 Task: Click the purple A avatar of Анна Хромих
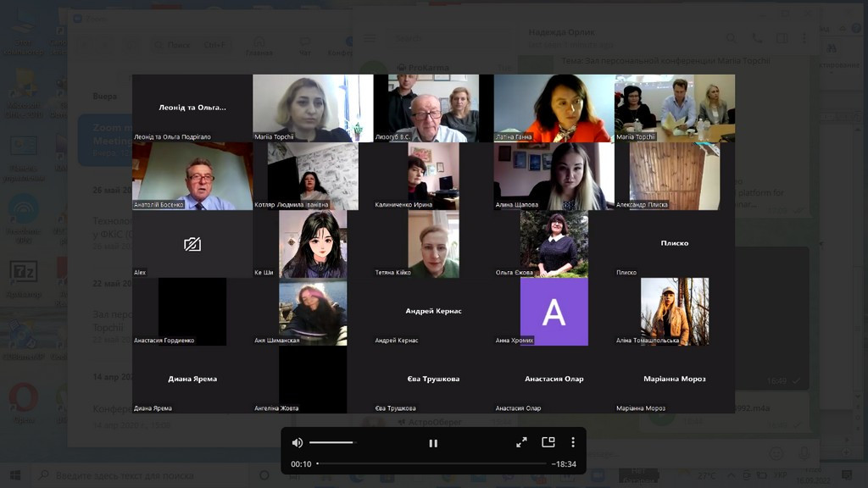[x=554, y=312]
